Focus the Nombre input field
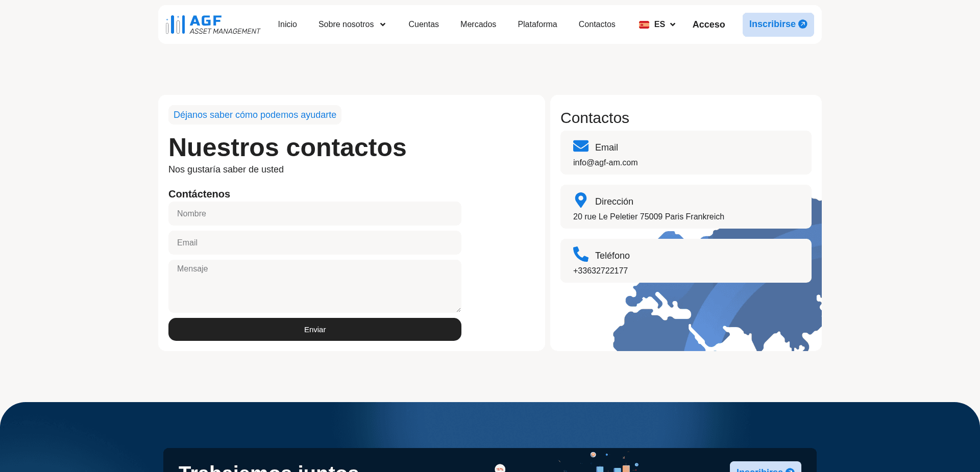Image resolution: width=980 pixels, height=472 pixels. (x=314, y=214)
